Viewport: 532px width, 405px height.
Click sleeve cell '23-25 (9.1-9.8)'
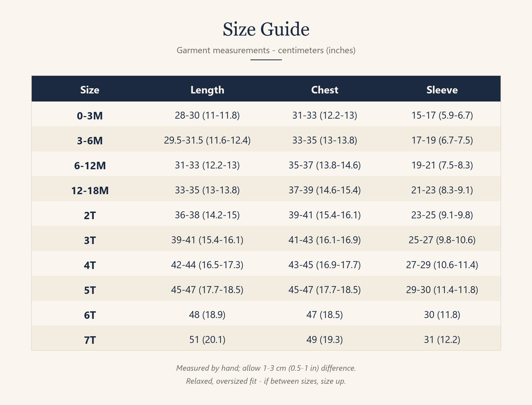pos(442,215)
